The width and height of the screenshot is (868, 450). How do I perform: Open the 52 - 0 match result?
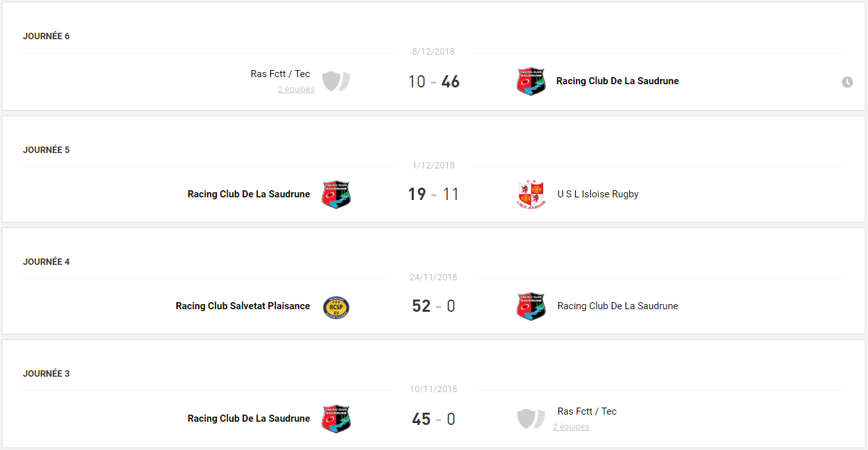click(434, 306)
